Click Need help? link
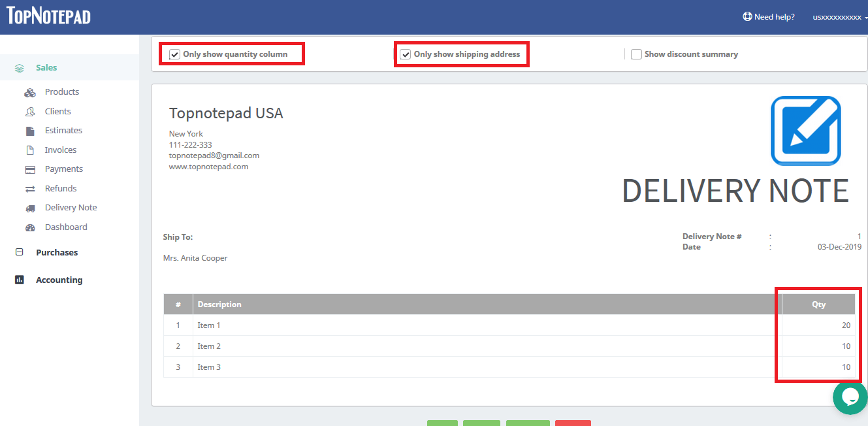 [x=769, y=17]
